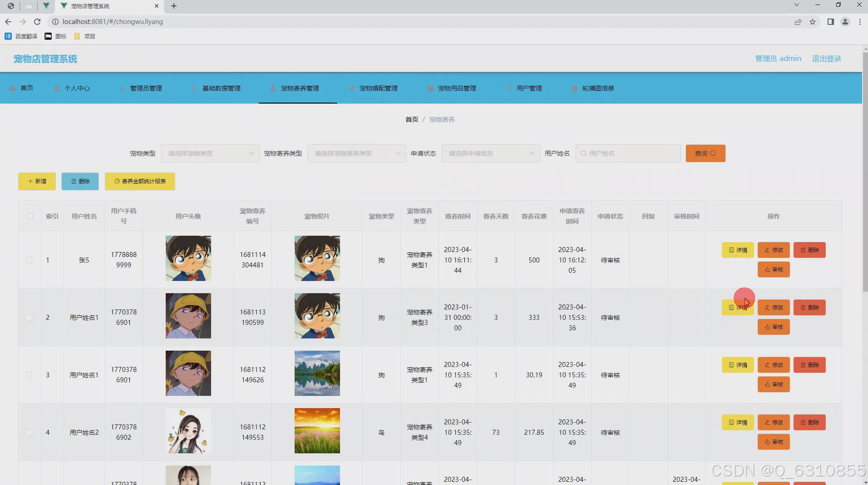This screenshot has width=868, height=485.
Task: Go back with the browser back arrow
Action: [x=8, y=22]
